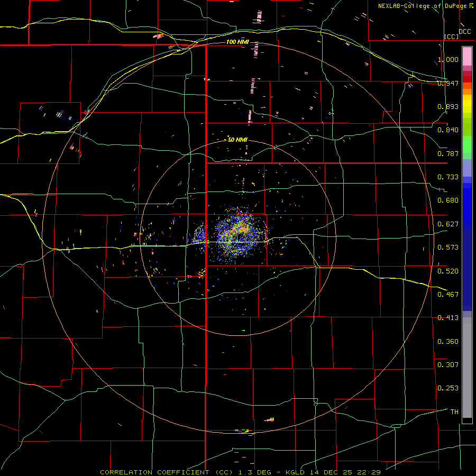The image size is (476, 476).
Task: Select the 0.307 legend value
Action: coord(448,365)
